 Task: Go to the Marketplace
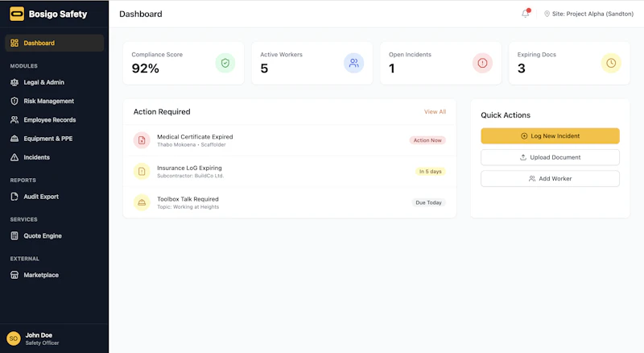pos(55,275)
